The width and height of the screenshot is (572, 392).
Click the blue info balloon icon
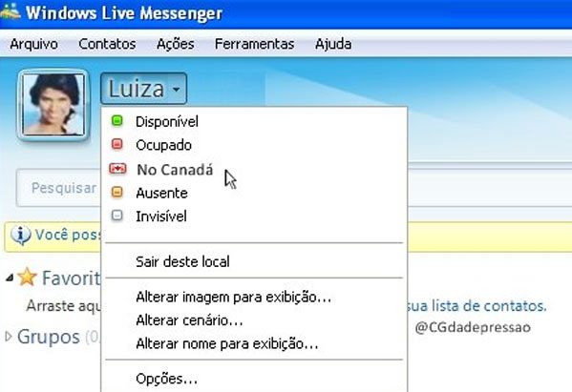[x=20, y=235]
